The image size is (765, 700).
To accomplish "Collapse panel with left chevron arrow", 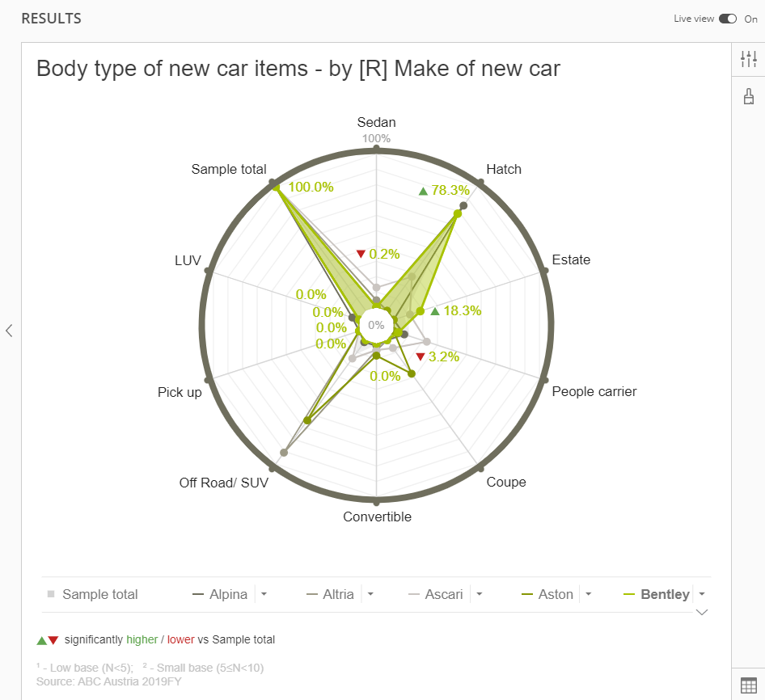I will coord(9,331).
